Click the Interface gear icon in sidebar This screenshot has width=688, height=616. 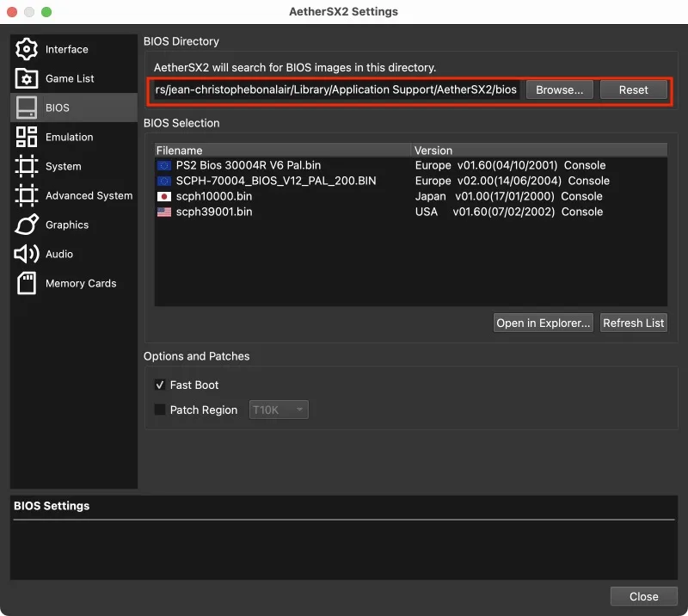coord(27,49)
